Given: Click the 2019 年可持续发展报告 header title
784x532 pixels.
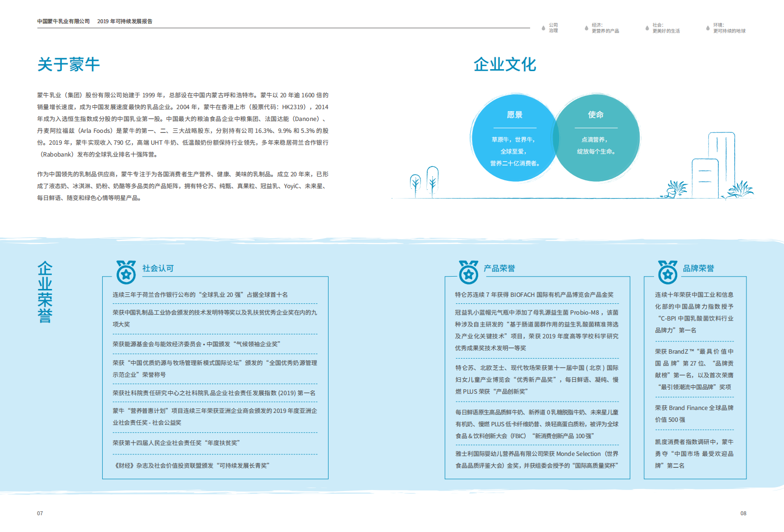Looking at the screenshot, I should (x=125, y=21).
